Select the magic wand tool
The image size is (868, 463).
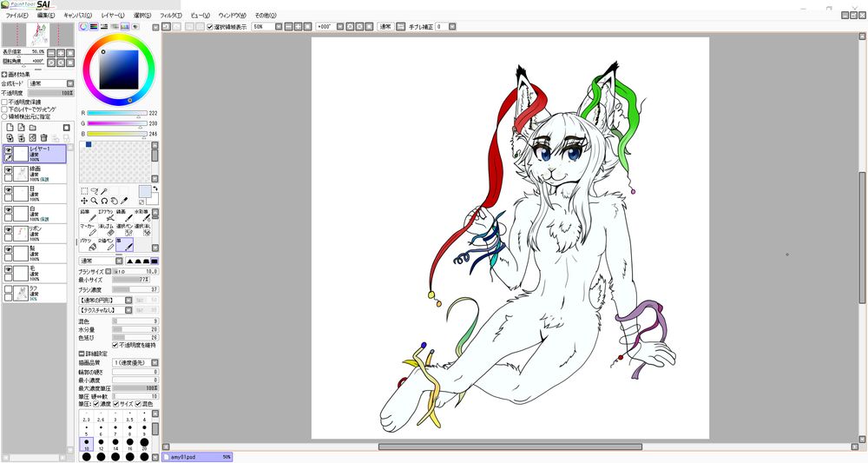[x=104, y=191]
